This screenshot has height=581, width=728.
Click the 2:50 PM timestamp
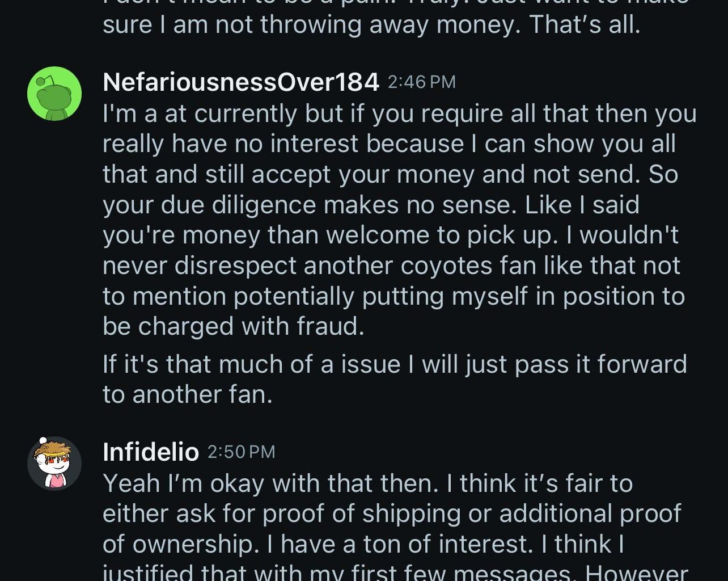pyautogui.click(x=241, y=452)
